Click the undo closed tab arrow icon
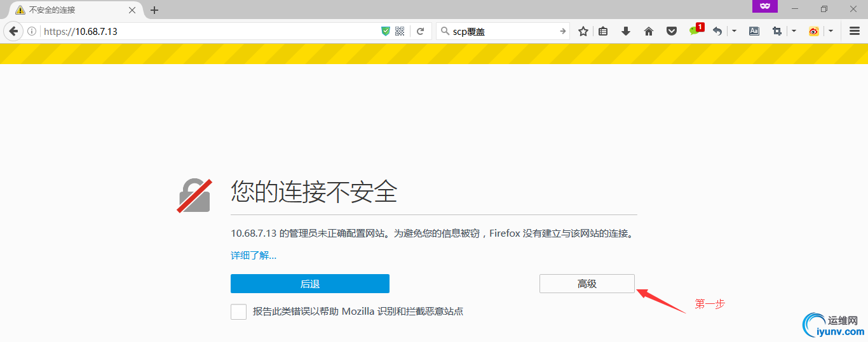The width and height of the screenshot is (868, 342). point(717,31)
